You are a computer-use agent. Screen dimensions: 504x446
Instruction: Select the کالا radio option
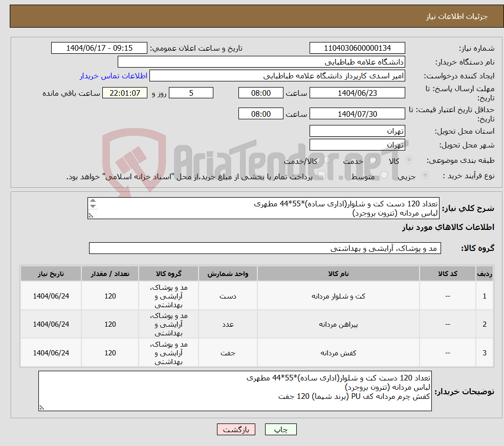coord(409,159)
